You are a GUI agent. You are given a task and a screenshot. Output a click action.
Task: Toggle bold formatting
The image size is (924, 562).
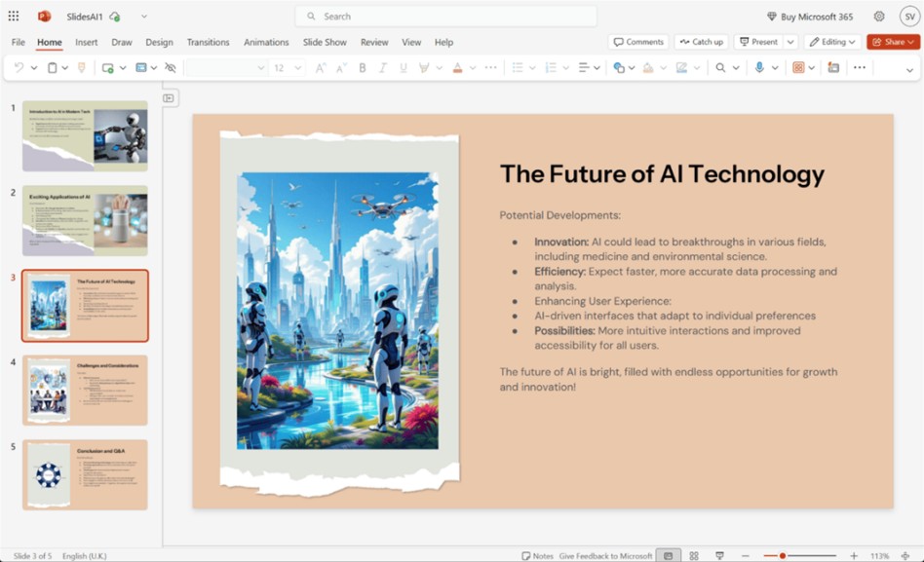[363, 68]
